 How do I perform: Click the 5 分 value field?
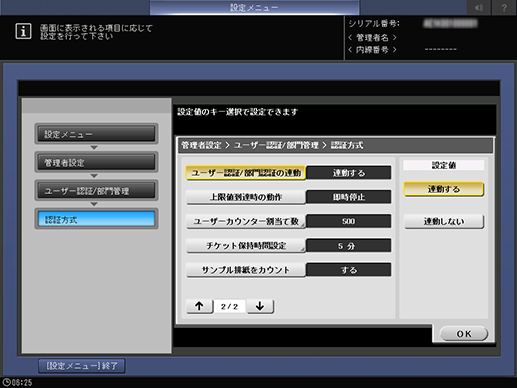pyautogui.click(x=349, y=246)
